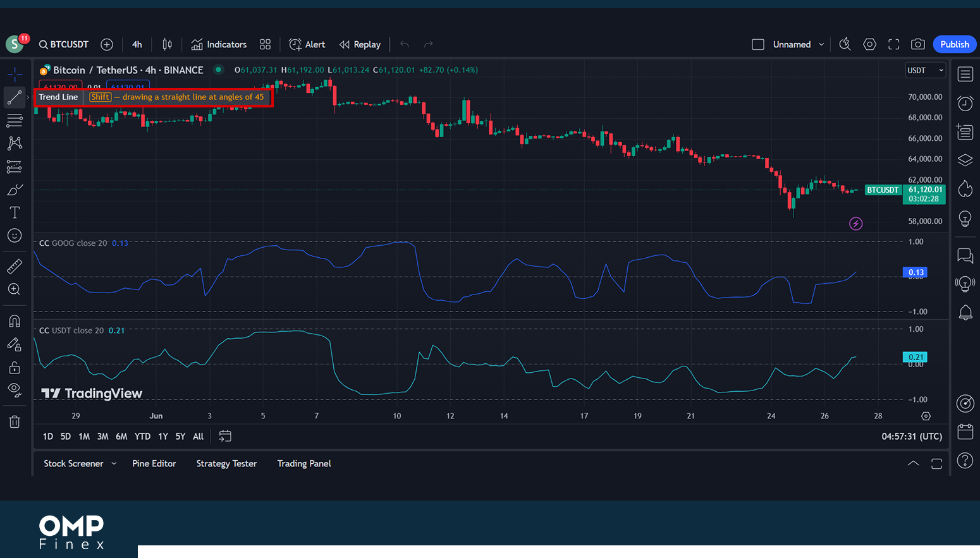Open the timezone clock 04:57:31 (UTC)
The image size is (980, 558).
coord(912,436)
